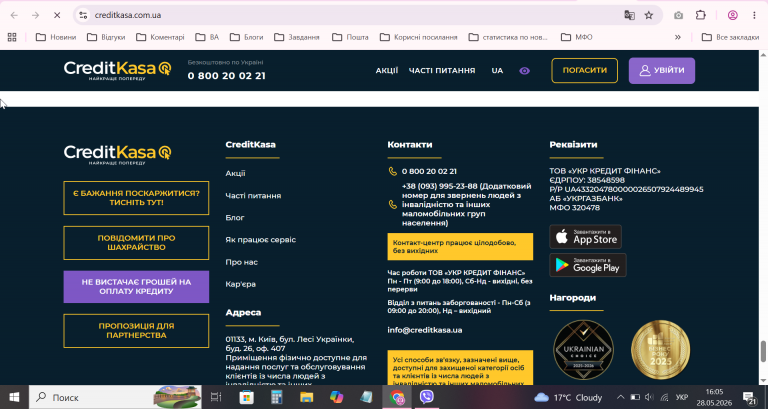Open Task View on the taskbar
The width and height of the screenshot is (768, 409).
[x=216, y=397]
